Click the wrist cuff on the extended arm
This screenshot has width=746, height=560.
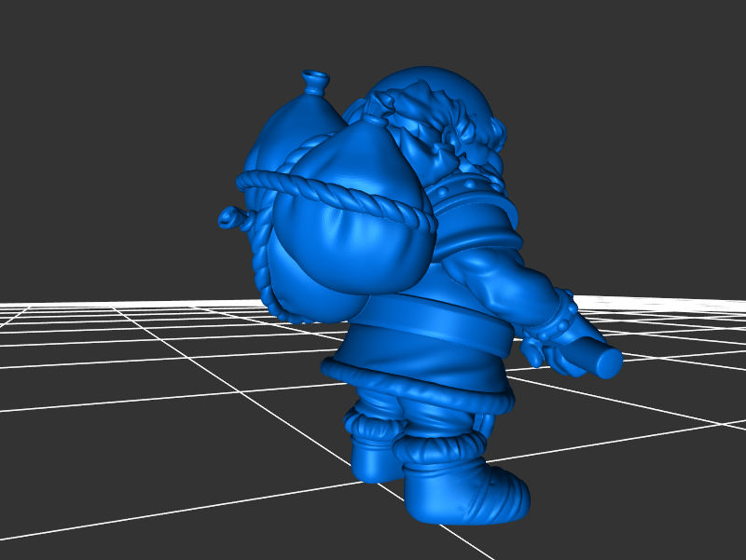[x=558, y=319]
